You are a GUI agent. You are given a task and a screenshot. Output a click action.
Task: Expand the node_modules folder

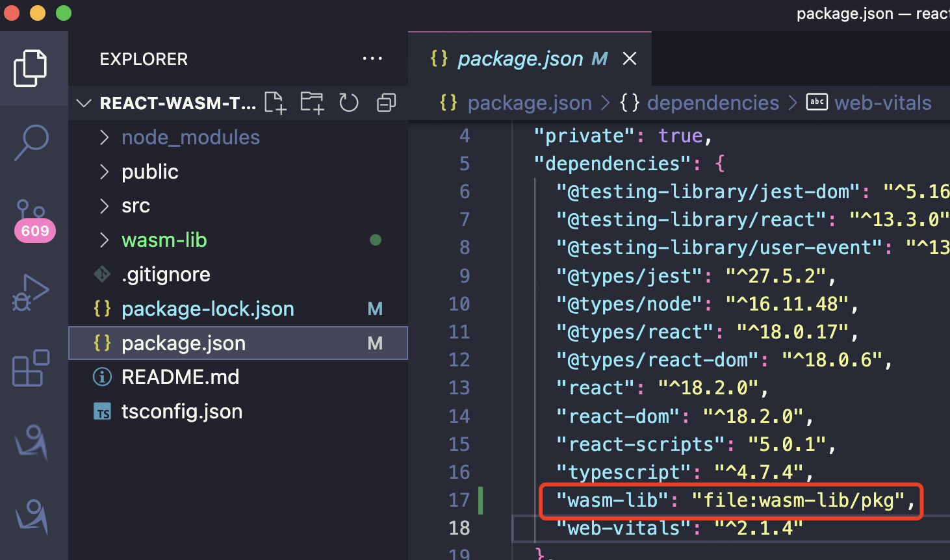(190, 138)
